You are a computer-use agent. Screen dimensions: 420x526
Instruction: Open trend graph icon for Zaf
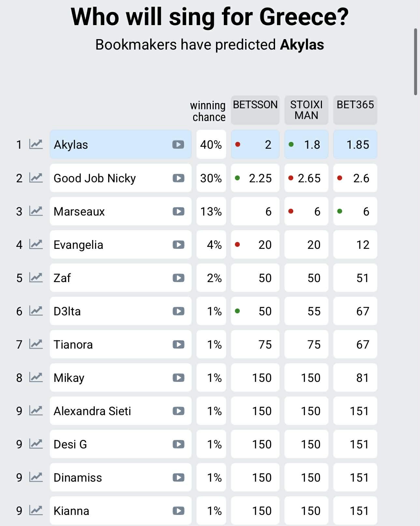click(36, 278)
